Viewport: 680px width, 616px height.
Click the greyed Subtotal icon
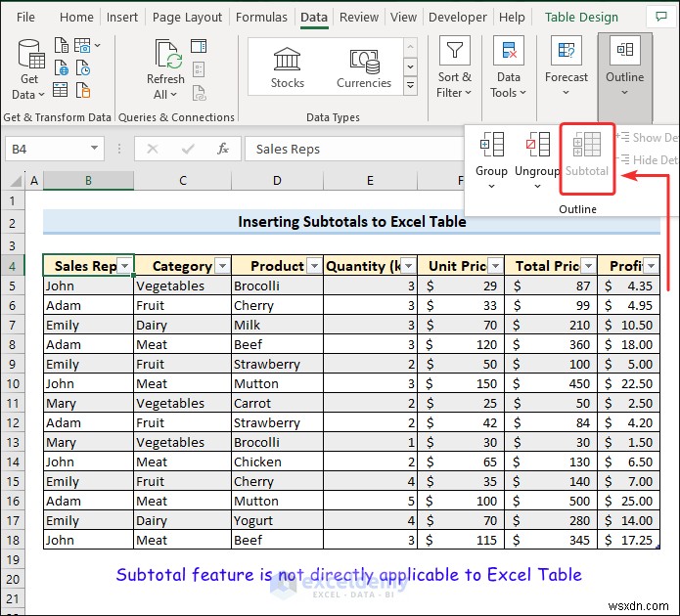(587, 145)
